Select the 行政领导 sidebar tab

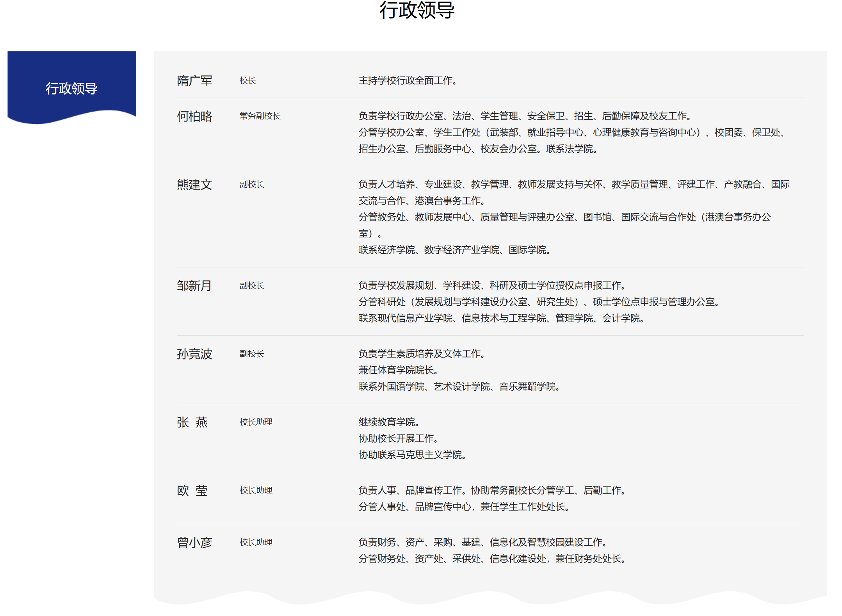tap(72, 88)
